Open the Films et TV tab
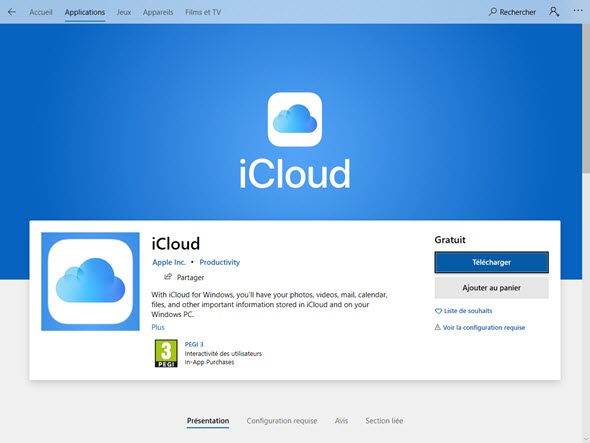Image resolution: width=590 pixels, height=443 pixels. [203, 12]
